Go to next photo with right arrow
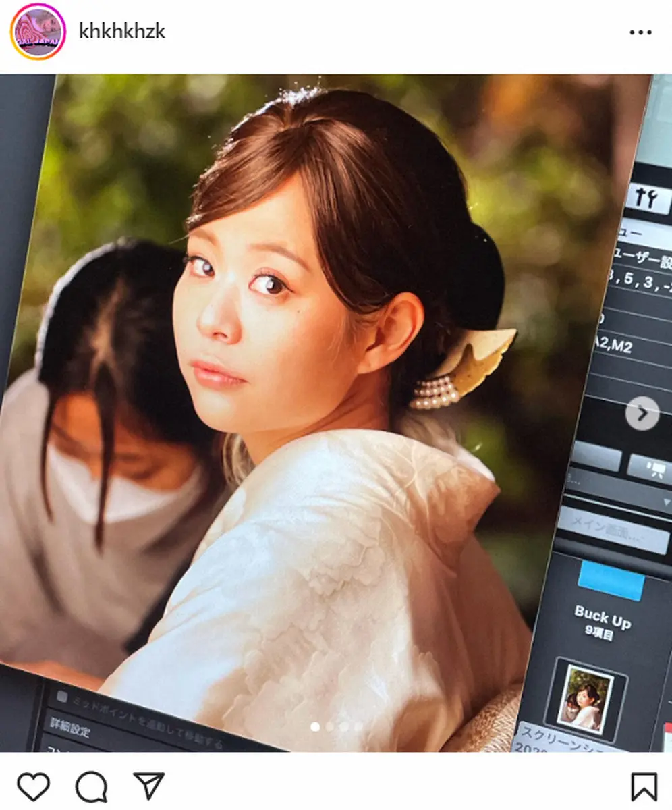The height and width of the screenshot is (810, 672). coord(642,414)
